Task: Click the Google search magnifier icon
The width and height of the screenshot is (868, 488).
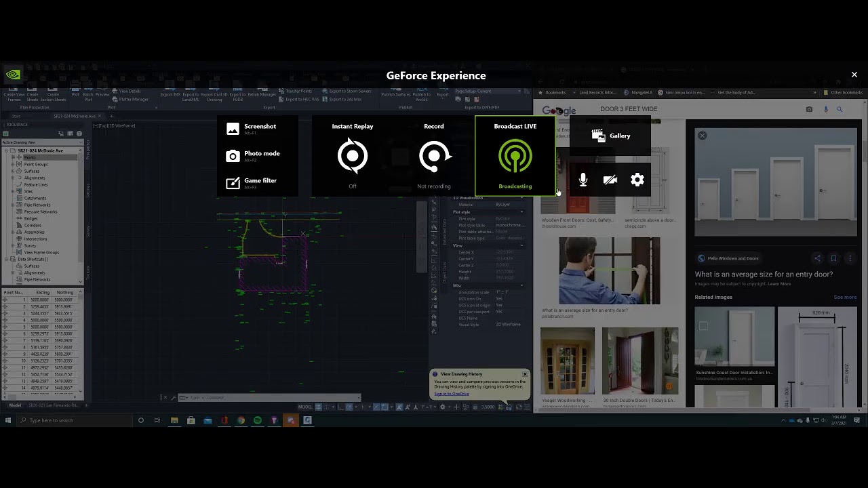Action: pyautogui.click(x=840, y=109)
